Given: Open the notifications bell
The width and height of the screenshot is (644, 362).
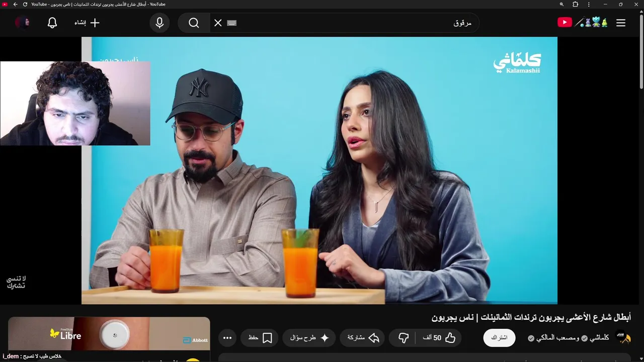Looking at the screenshot, I should (52, 23).
